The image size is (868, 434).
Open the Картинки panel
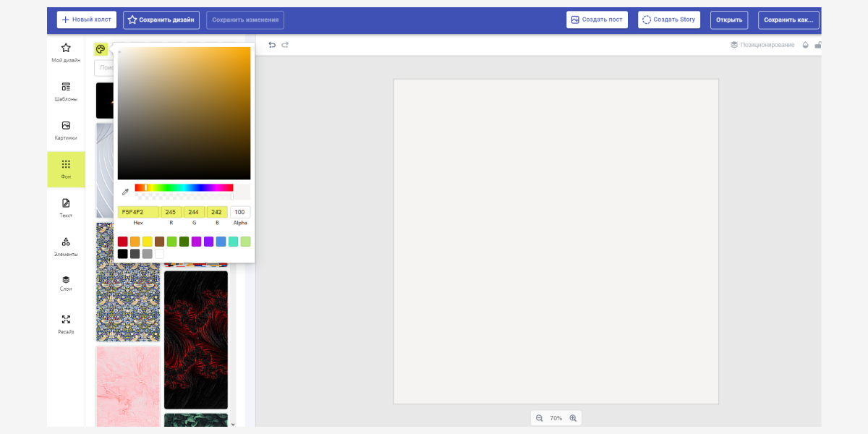click(x=66, y=131)
